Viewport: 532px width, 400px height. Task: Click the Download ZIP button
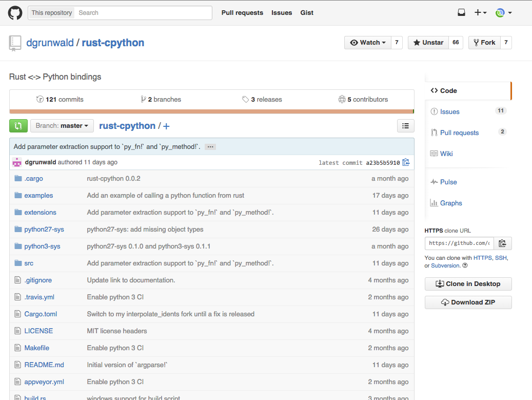click(468, 302)
